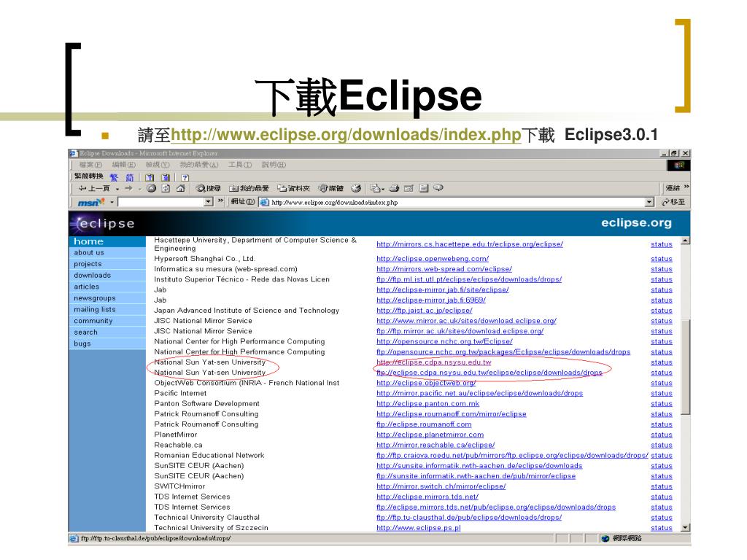This screenshot has width=747, height=560.
Task: Click the http://ftp.jaist.ac.jp/eclipse/ mirror link
Action: pyautogui.click(x=424, y=311)
